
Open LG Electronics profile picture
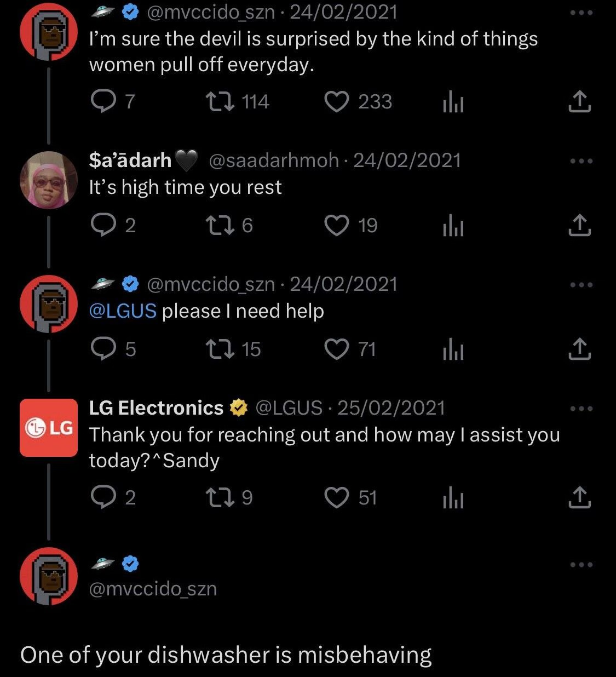tap(49, 428)
